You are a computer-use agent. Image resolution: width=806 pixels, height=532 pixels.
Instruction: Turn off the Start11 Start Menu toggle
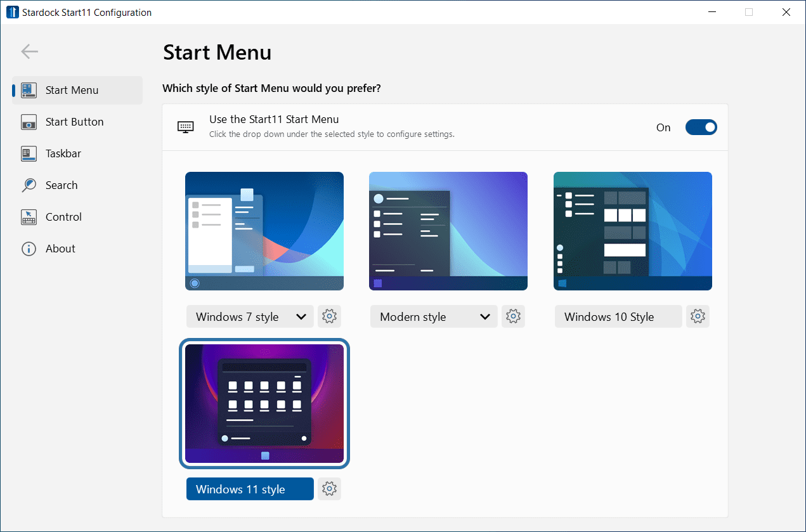point(701,127)
